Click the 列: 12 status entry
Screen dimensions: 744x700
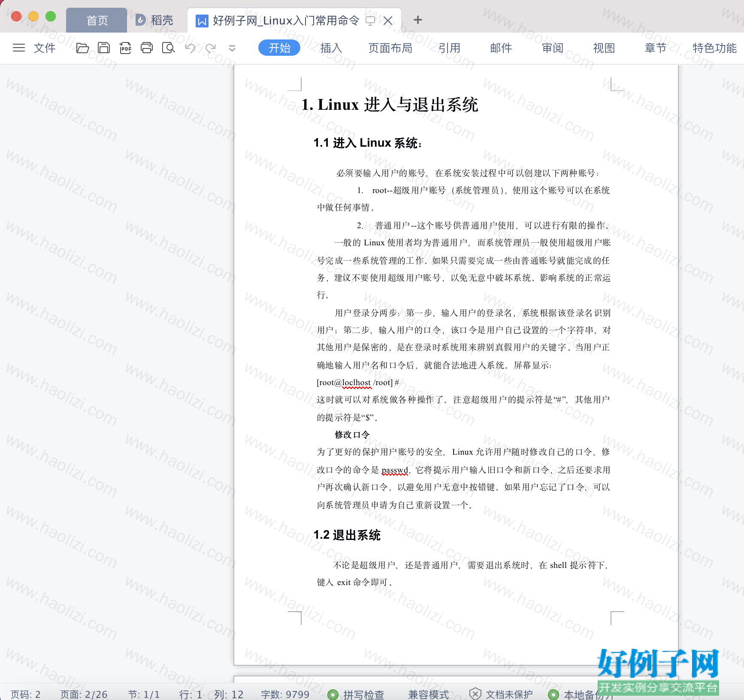(229, 694)
